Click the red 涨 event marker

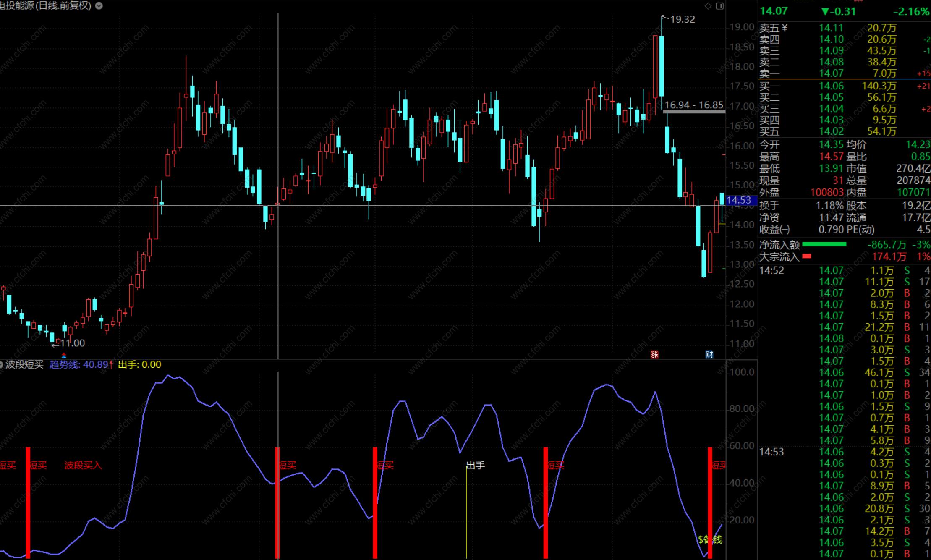tap(654, 354)
